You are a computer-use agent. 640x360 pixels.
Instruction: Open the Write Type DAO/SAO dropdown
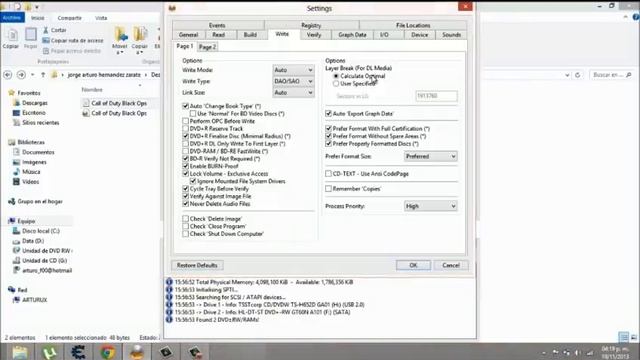[x=293, y=81]
